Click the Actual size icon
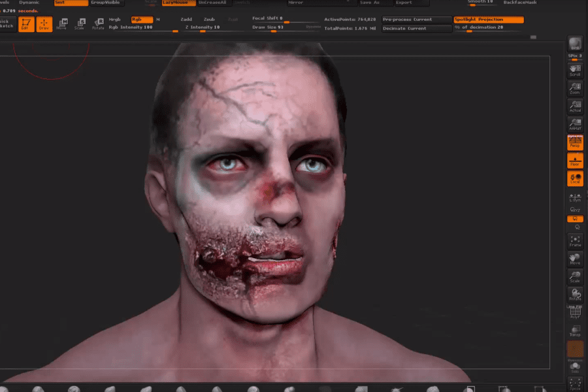The height and width of the screenshot is (392, 588). (575, 106)
